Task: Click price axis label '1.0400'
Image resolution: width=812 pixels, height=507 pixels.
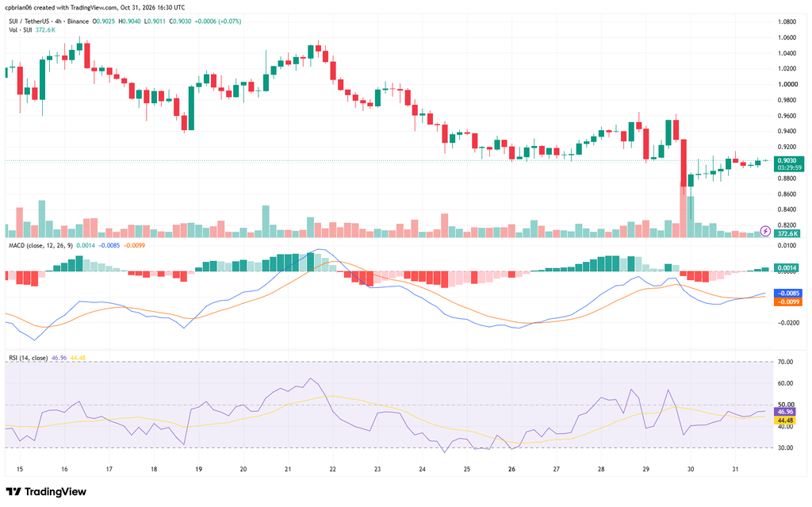Action: pos(787,53)
